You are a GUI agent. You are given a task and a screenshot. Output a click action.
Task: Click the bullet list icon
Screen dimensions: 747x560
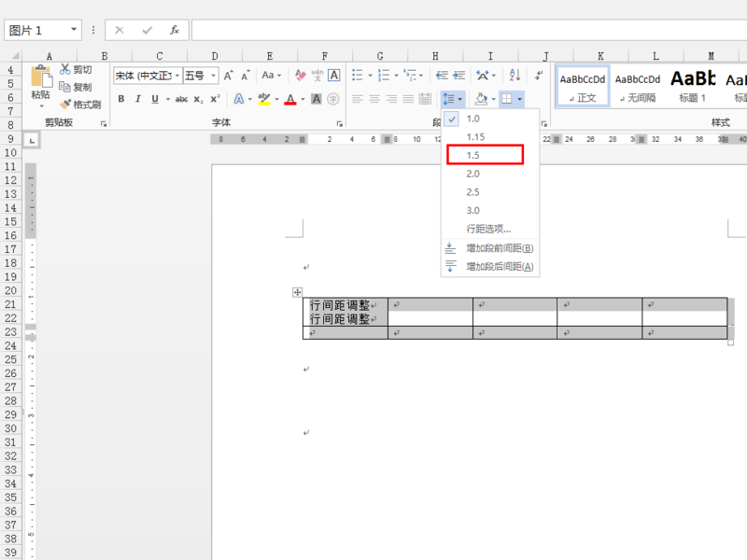click(x=358, y=75)
